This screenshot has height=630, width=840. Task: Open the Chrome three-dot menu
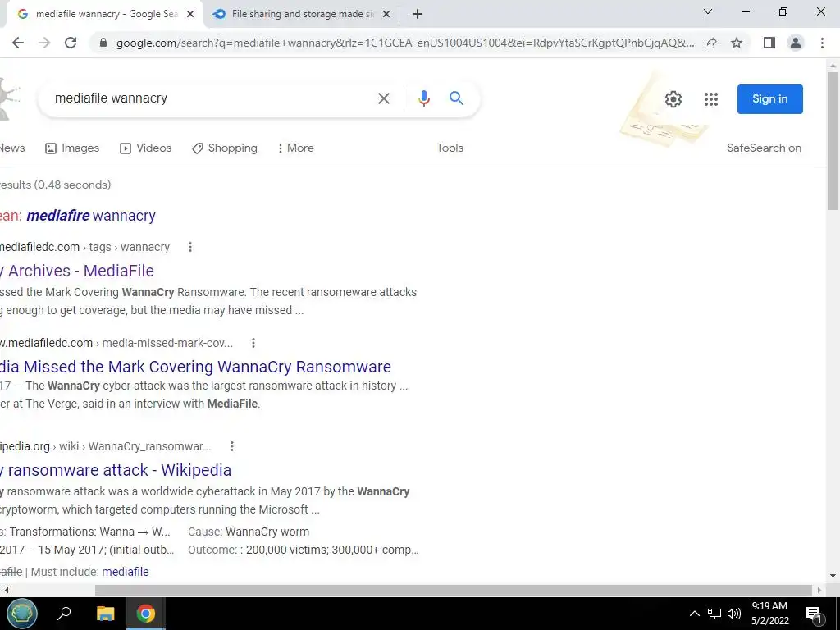click(x=822, y=43)
